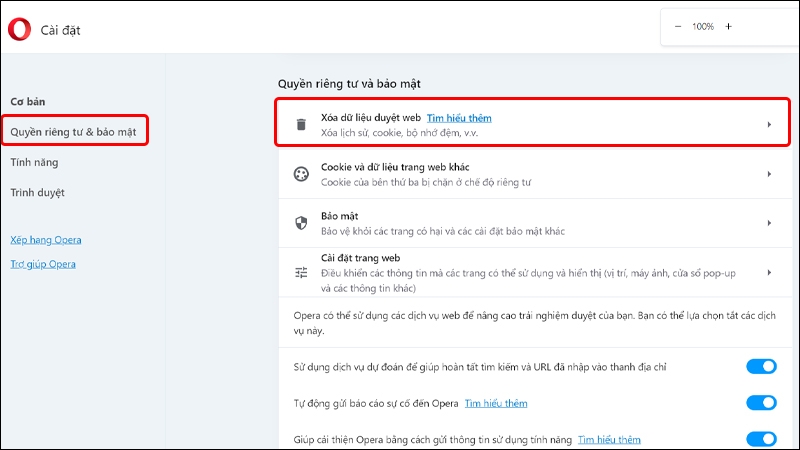Select Quyền riêng tư & bảo mật in sidebar
The height and width of the screenshot is (450, 800).
[73, 132]
